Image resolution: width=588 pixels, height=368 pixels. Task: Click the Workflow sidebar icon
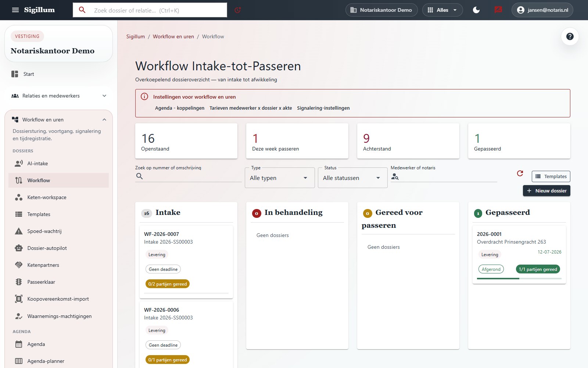pyautogui.click(x=19, y=180)
